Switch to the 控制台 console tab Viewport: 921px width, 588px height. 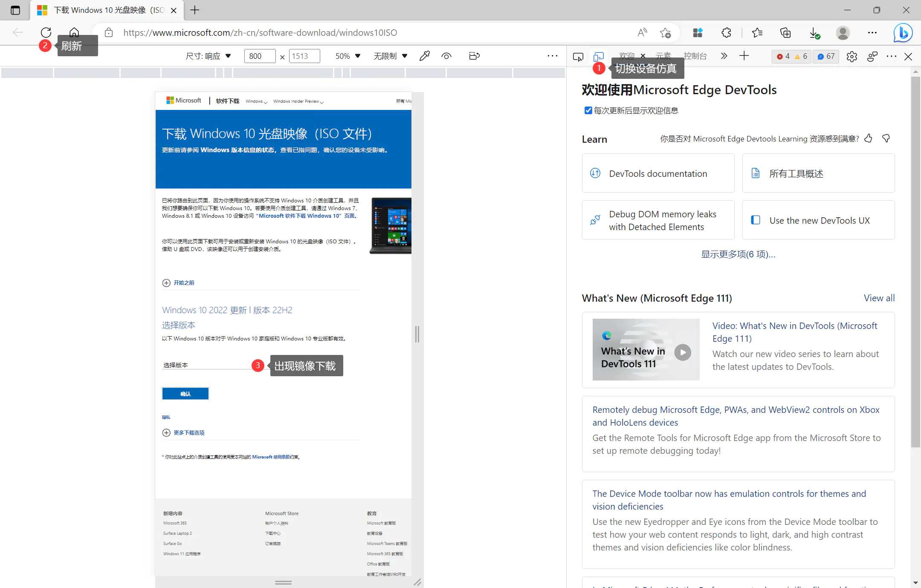695,56
